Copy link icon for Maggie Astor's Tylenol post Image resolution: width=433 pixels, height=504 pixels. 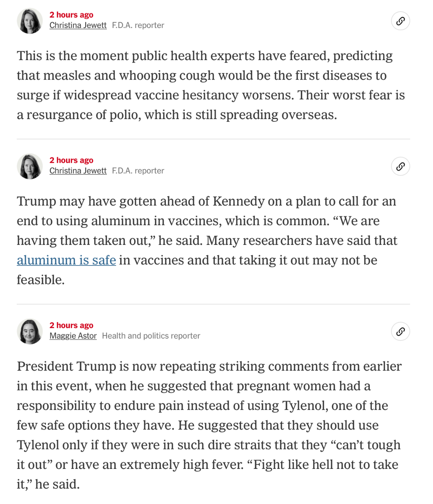400,331
